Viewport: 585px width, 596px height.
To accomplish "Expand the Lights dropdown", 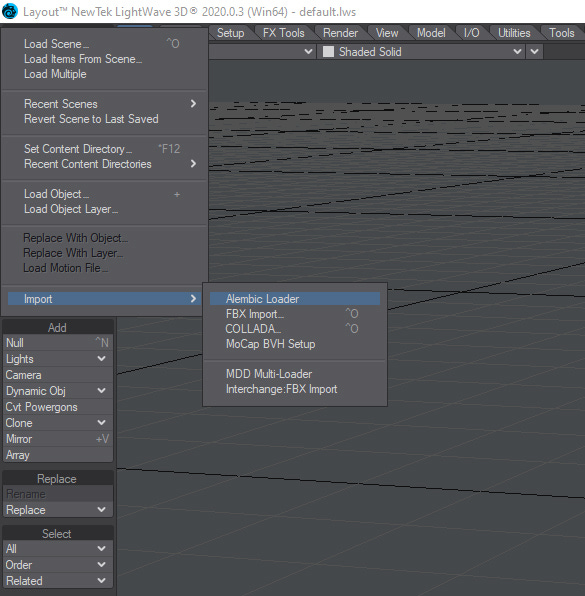I will [58, 359].
